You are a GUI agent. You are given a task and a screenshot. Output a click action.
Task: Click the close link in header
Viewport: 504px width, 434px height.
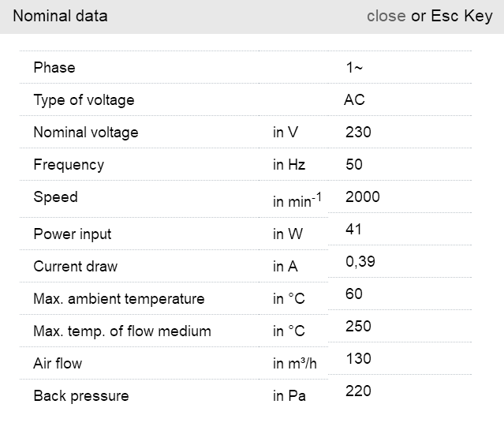[386, 16]
